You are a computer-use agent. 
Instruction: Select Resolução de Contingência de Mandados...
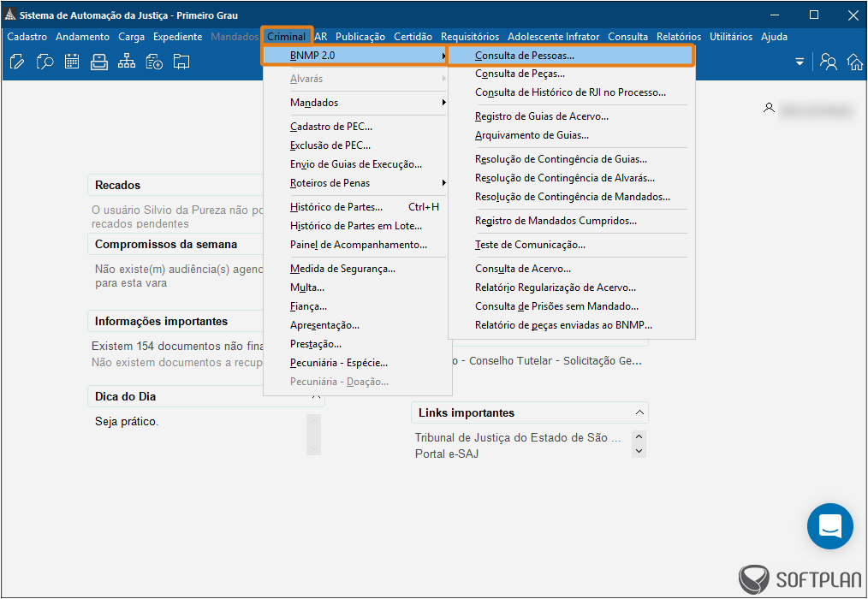(x=571, y=197)
